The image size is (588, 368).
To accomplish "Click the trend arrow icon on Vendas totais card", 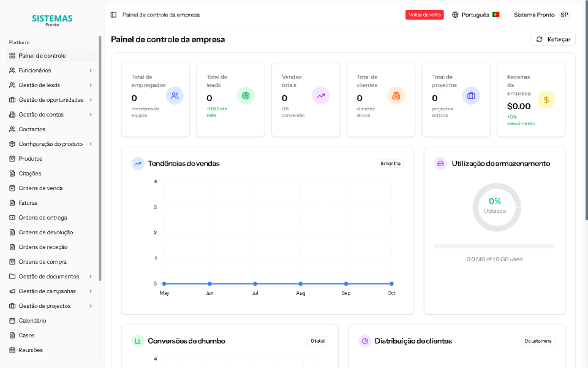I will click(x=320, y=96).
